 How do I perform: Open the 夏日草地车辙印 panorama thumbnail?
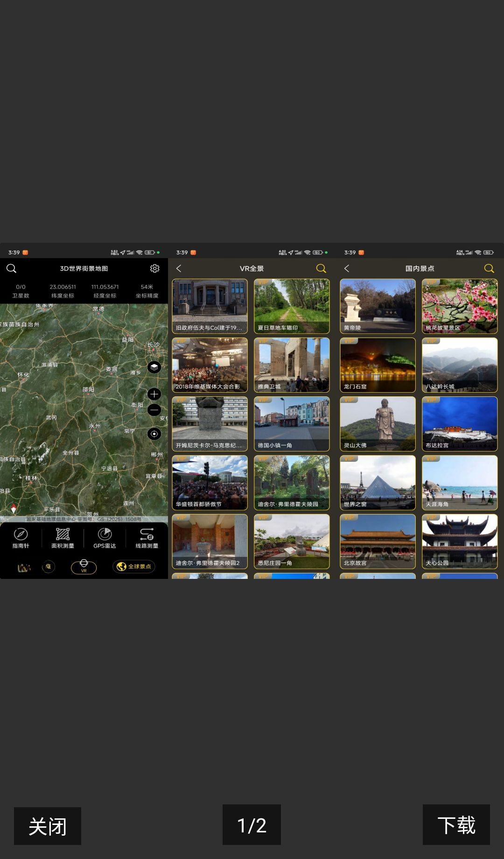pyautogui.click(x=292, y=306)
